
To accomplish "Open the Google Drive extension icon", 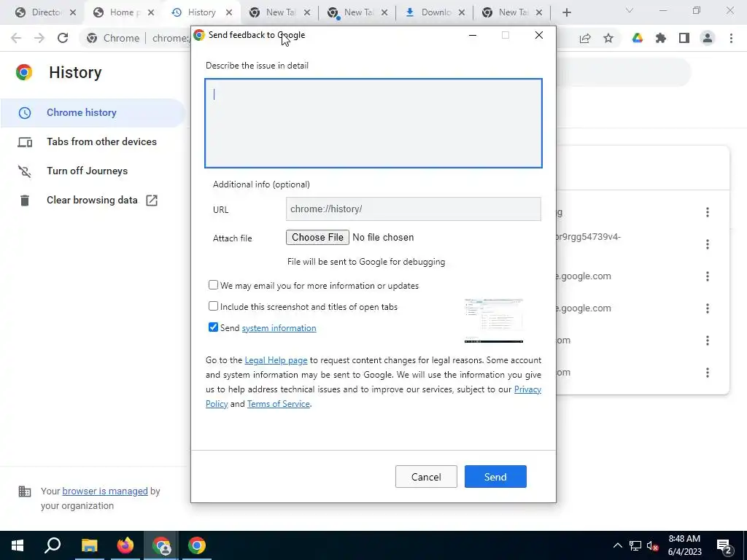I will 638,38.
